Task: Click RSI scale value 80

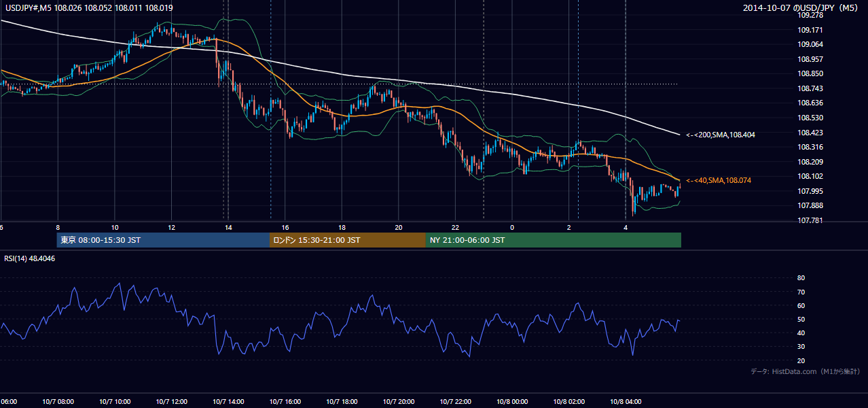Action: pos(801,278)
